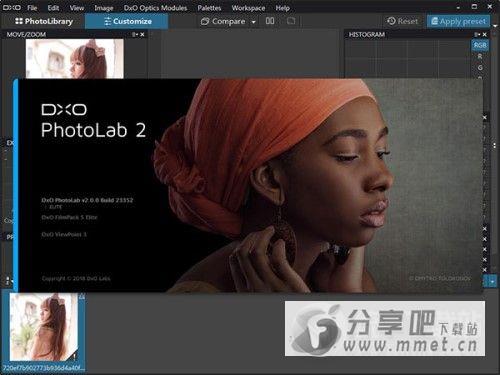The image size is (500, 375).
Task: Open the Image menu
Action: click(103, 8)
